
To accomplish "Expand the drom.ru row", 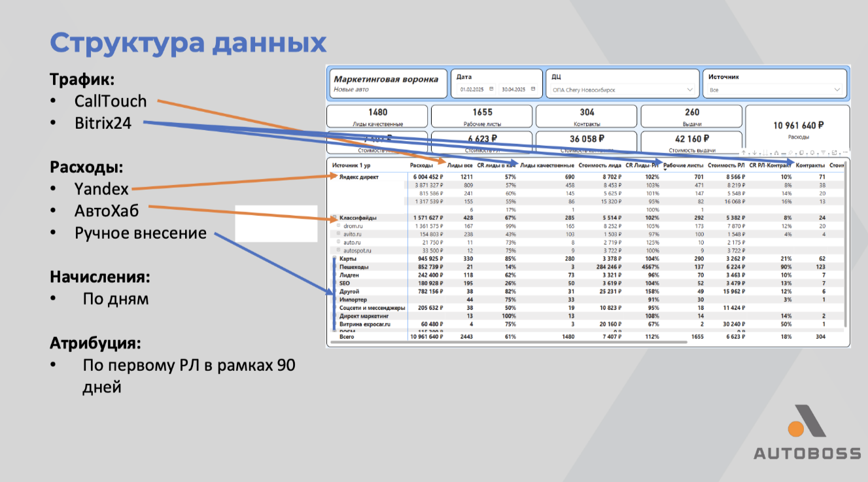I will [338, 226].
